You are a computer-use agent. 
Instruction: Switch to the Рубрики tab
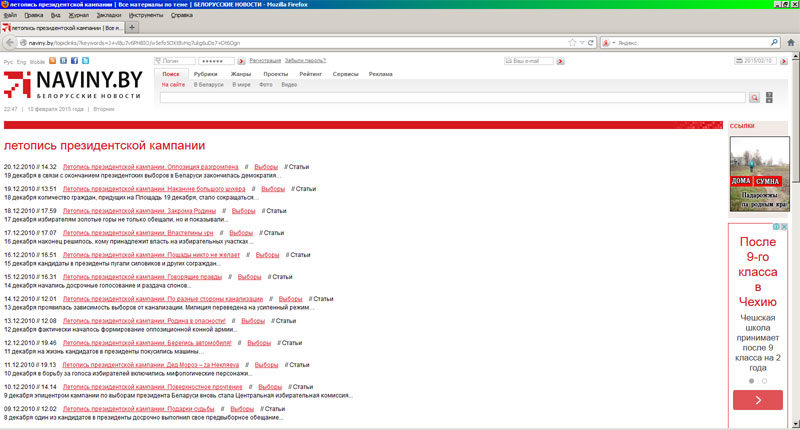205,74
